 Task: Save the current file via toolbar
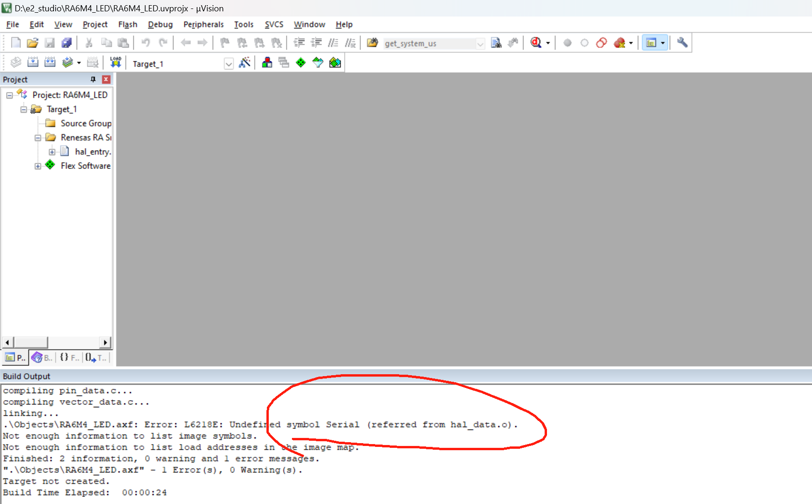pyautogui.click(x=50, y=43)
